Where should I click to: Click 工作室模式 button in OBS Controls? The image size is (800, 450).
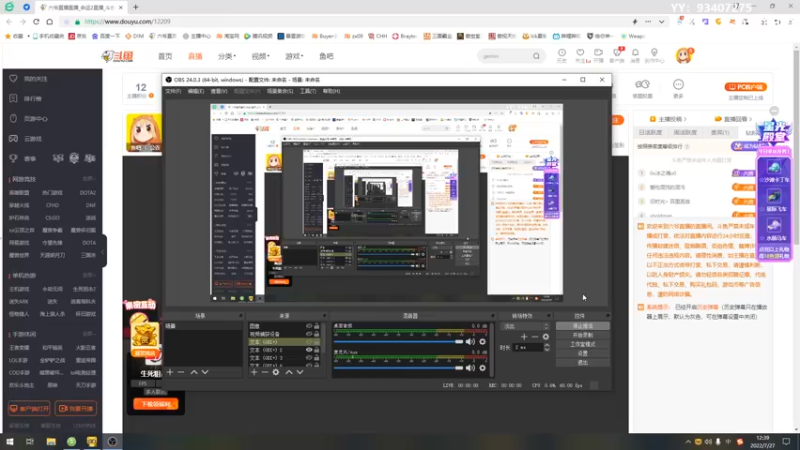coord(583,344)
